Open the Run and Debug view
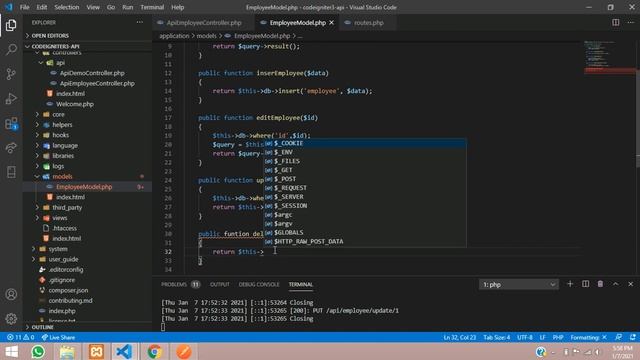The width and height of the screenshot is (640, 360). pos(11,99)
